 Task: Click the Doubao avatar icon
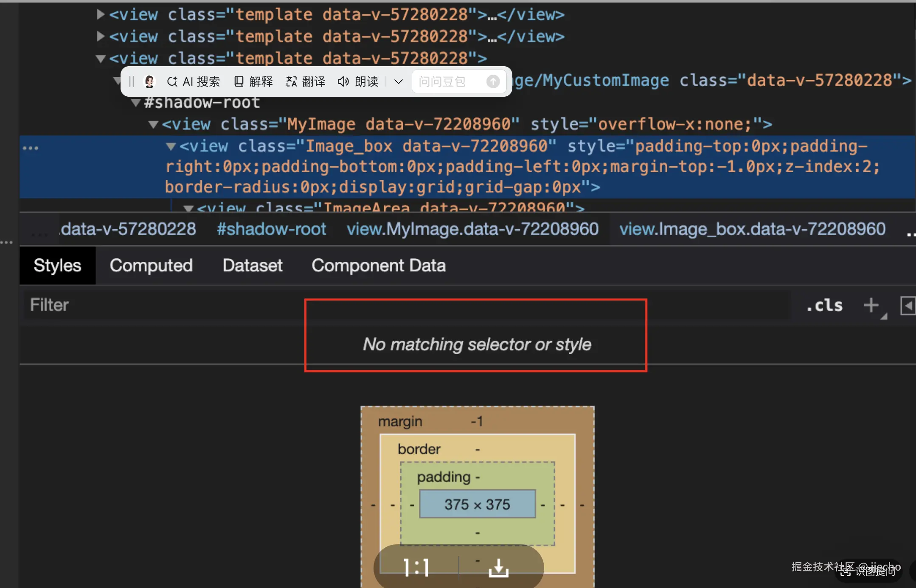click(149, 81)
